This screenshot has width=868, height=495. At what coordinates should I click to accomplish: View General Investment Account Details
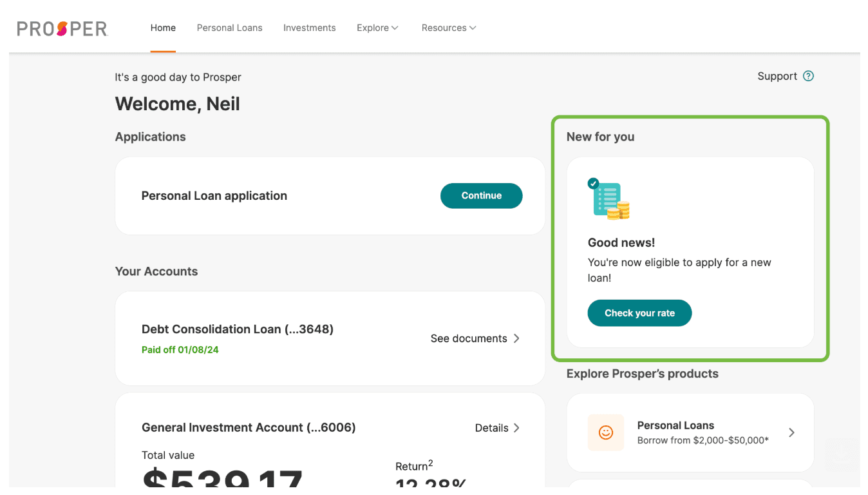[x=491, y=428]
